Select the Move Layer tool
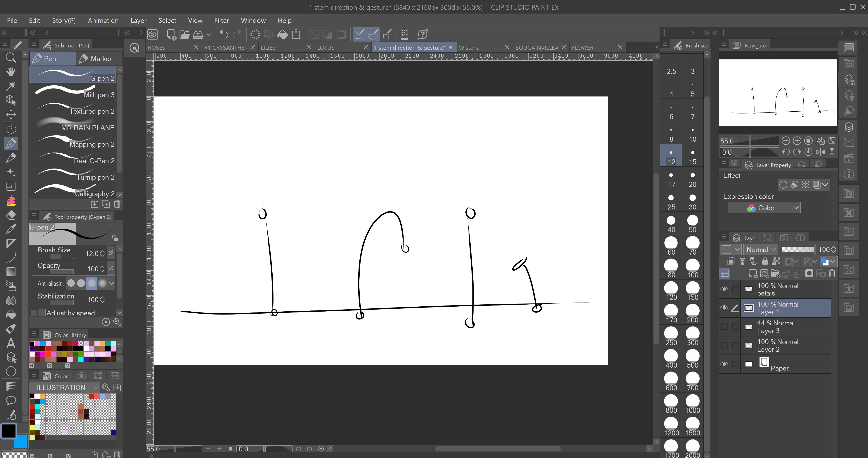The image size is (868, 458). [x=11, y=115]
